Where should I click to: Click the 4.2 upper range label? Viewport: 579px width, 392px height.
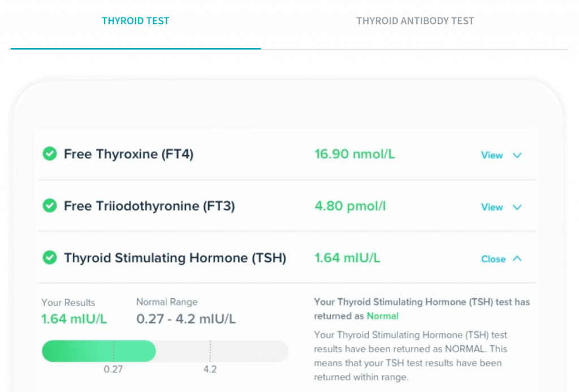coord(210,369)
